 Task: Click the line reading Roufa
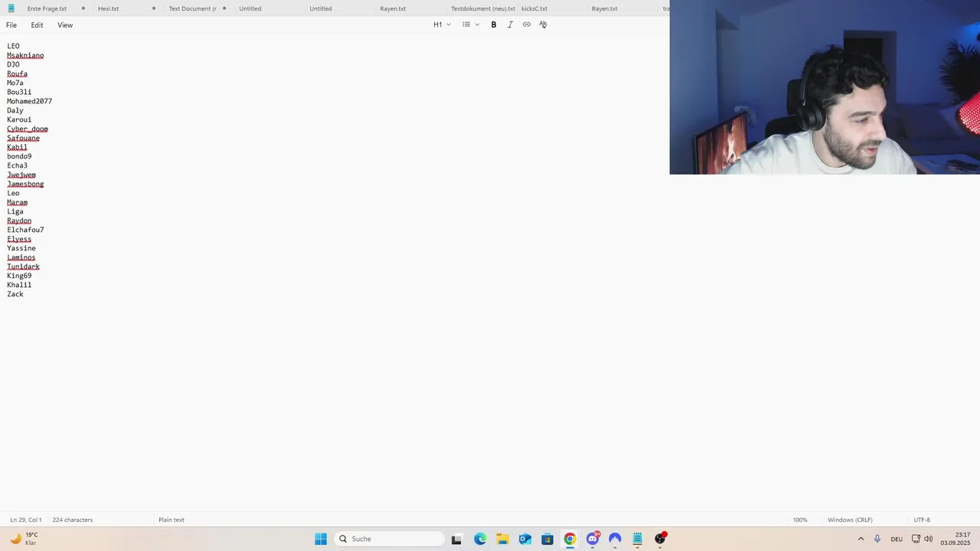[x=17, y=74]
